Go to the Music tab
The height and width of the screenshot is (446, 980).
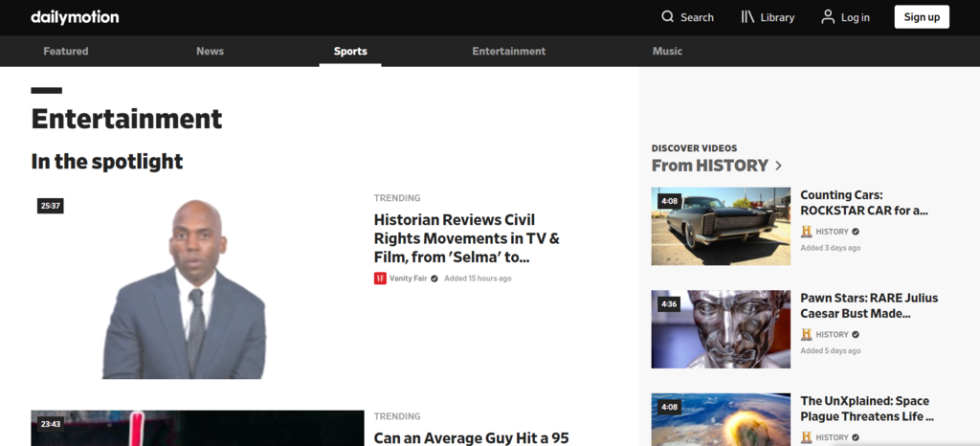click(667, 52)
